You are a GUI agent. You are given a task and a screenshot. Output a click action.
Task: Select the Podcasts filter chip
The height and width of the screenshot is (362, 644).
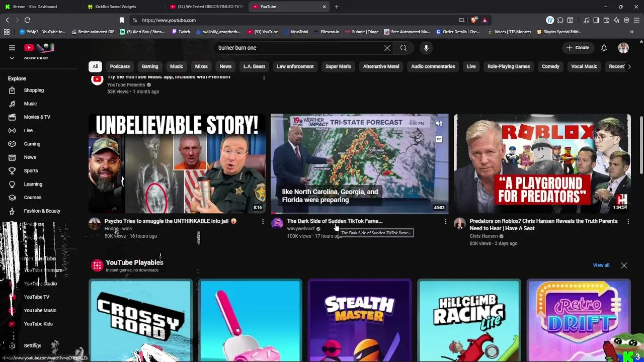click(120, 66)
